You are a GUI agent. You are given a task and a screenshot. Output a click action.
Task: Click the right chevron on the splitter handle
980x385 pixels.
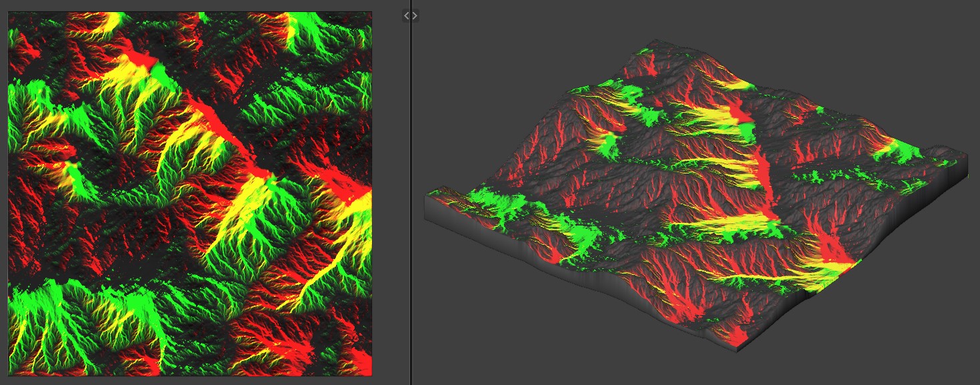[x=415, y=15]
